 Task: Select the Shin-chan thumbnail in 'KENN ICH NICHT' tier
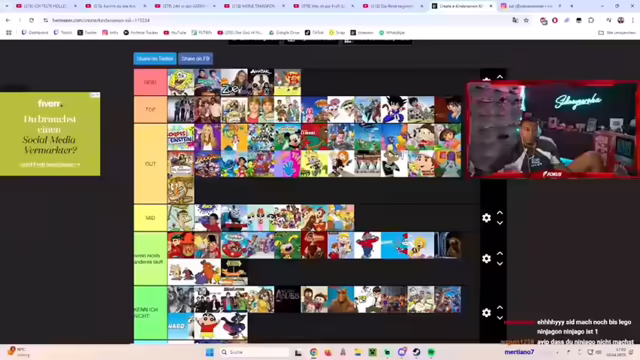point(207,326)
